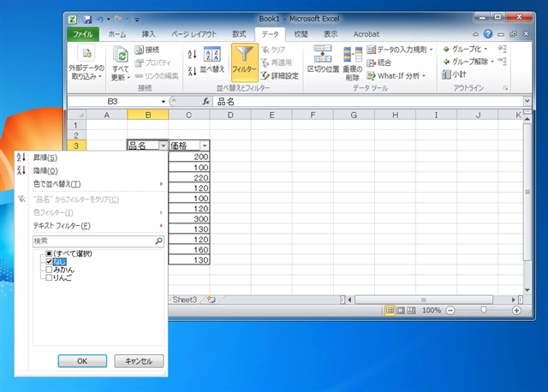Image resolution: width=548 pixels, height=392 pixels.
Task: Open the Outline (アウトライン) dialog launcher
Action: coord(505,88)
